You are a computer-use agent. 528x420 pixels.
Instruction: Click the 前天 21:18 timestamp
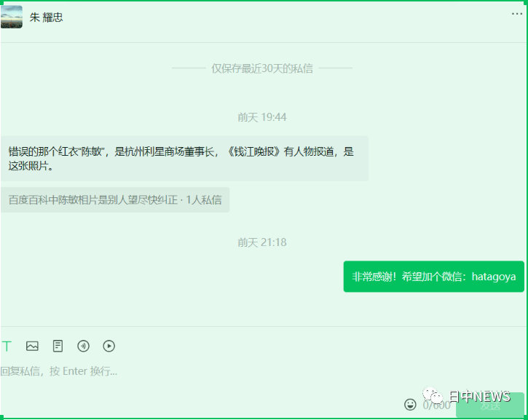[x=262, y=242]
